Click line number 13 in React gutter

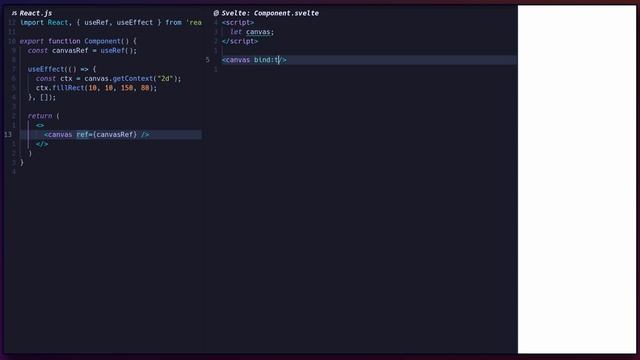(8, 134)
